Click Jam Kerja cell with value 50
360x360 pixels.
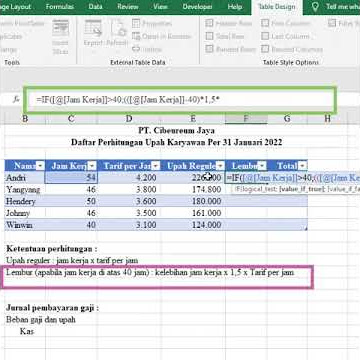pos(71,201)
